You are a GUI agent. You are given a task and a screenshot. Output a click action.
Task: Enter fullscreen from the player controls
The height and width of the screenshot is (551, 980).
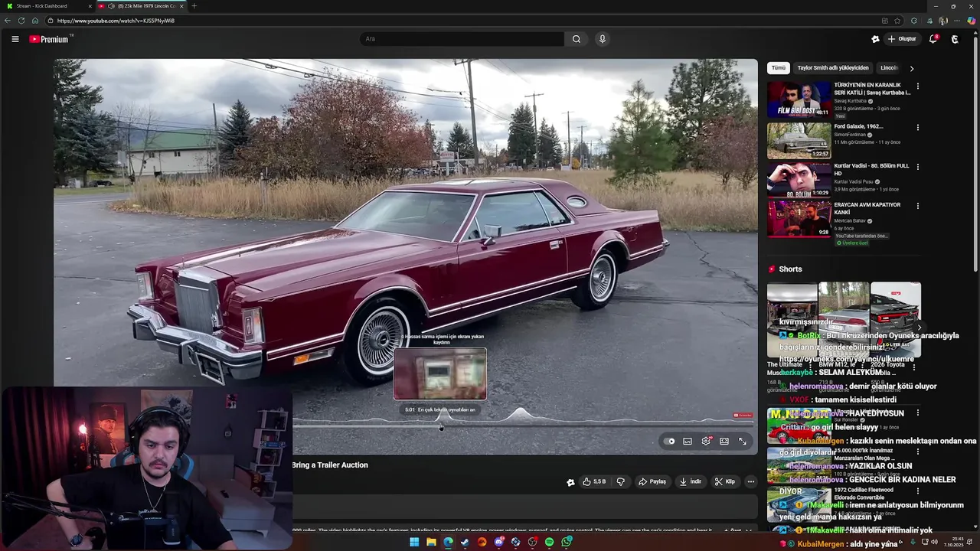point(743,442)
